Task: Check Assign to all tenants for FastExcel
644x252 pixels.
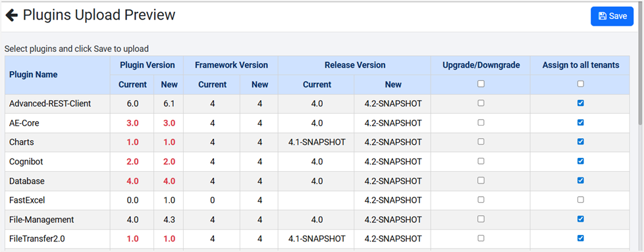Action: coord(580,200)
